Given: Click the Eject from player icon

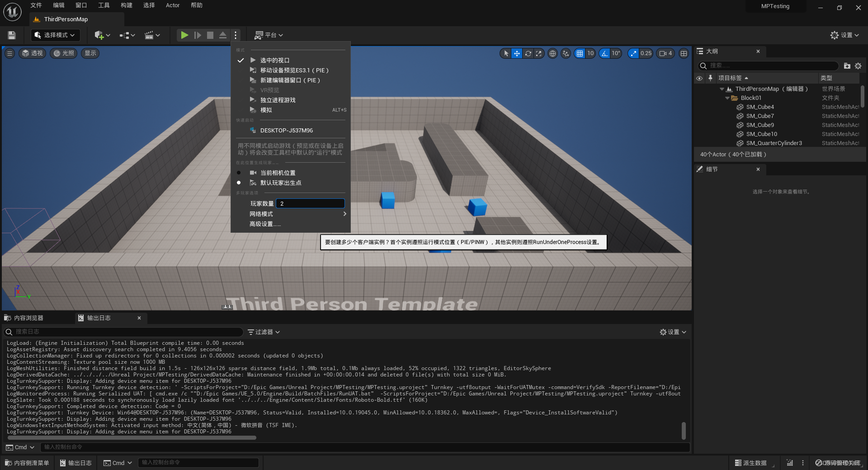Looking at the screenshot, I should 223,35.
